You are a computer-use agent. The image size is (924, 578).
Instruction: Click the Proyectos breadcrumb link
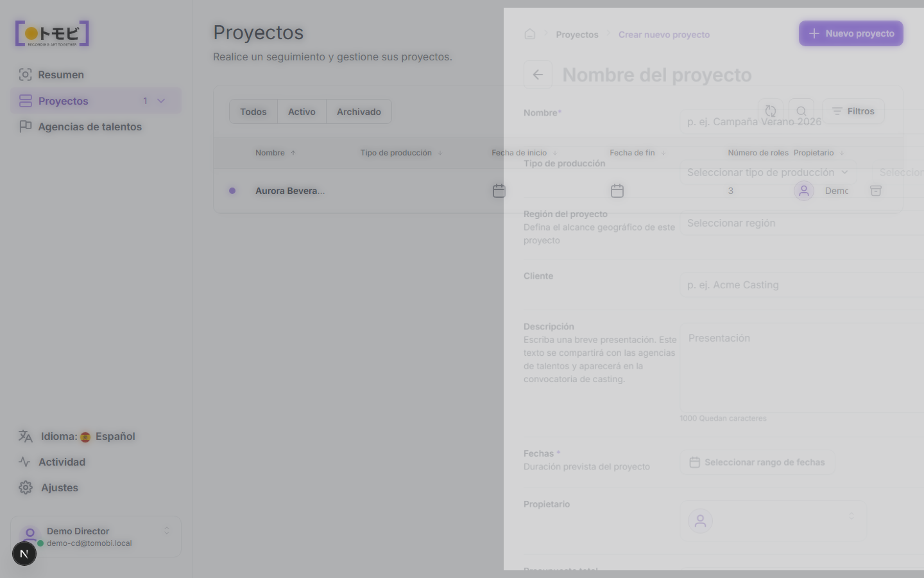(577, 35)
